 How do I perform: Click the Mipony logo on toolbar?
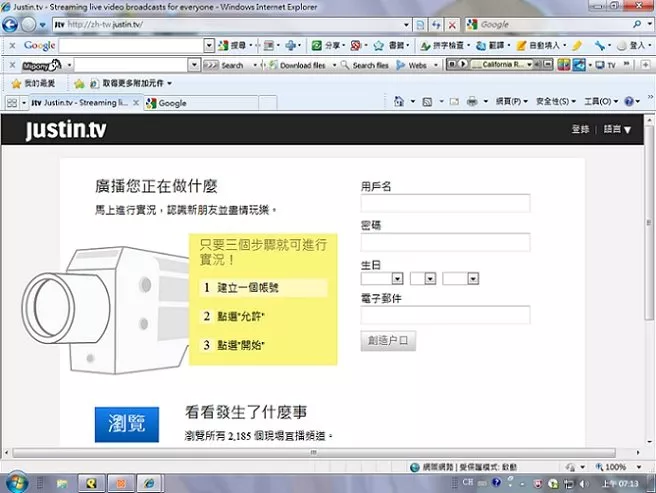coord(42,65)
